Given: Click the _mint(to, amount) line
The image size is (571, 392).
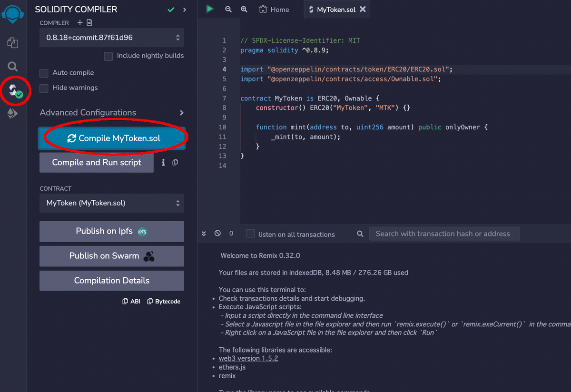Looking at the screenshot, I should [x=306, y=137].
